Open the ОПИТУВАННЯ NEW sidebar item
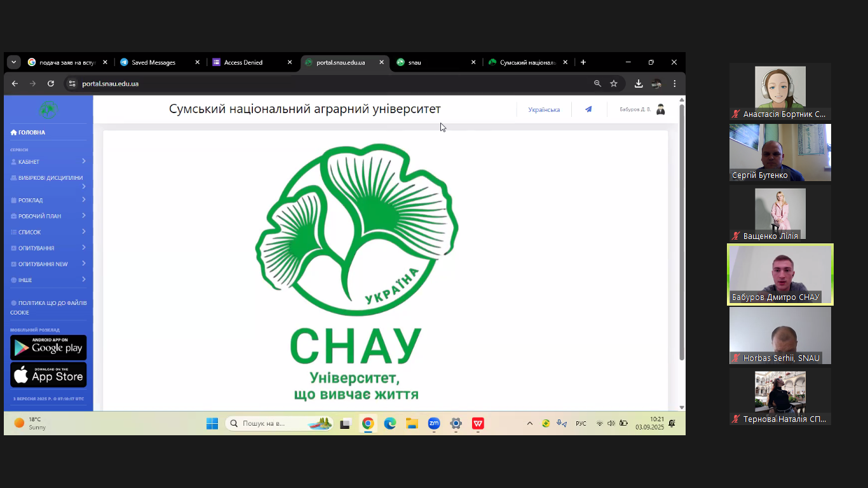The width and height of the screenshot is (868, 488). [39, 264]
